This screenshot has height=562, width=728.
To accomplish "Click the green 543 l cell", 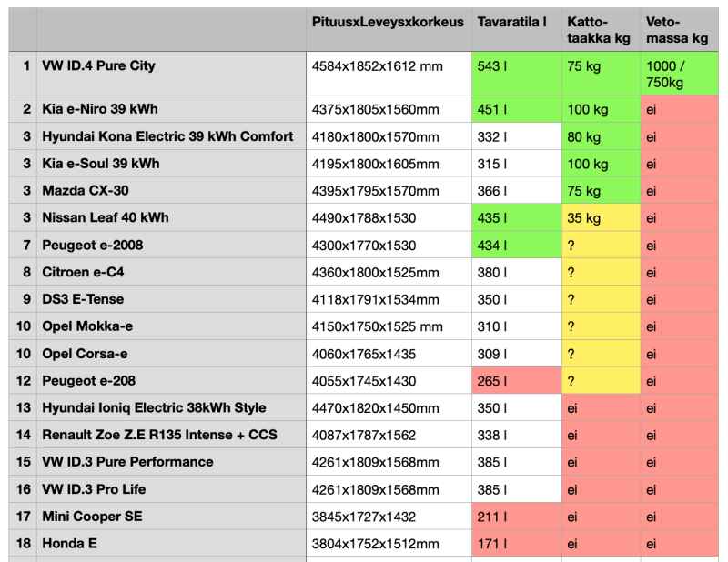I will 516,73.
